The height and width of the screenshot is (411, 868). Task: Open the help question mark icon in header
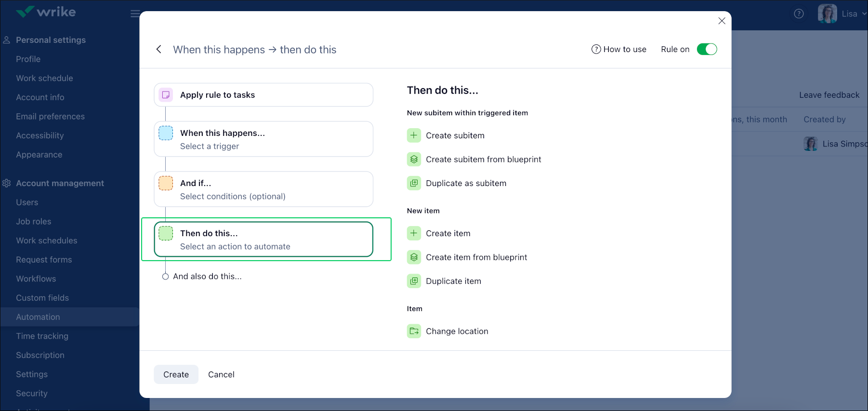click(799, 14)
